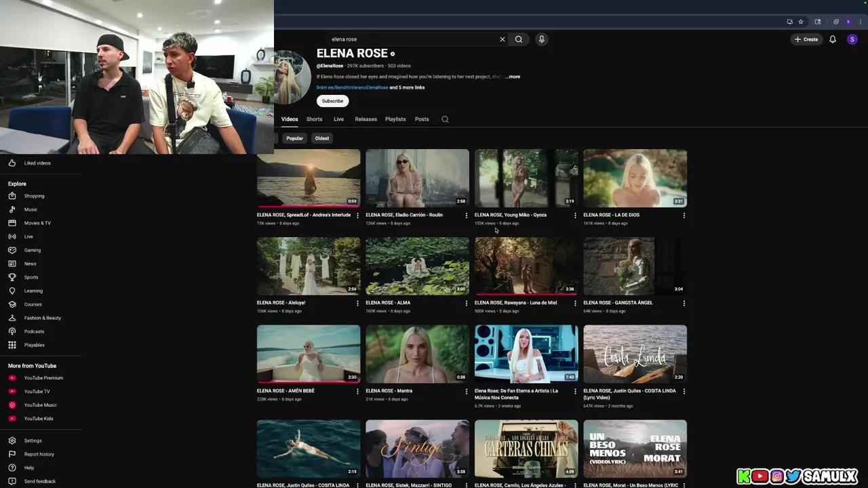Open the Elena Rose channel avatar
Viewport: 868px width, 488px height.
(293, 77)
